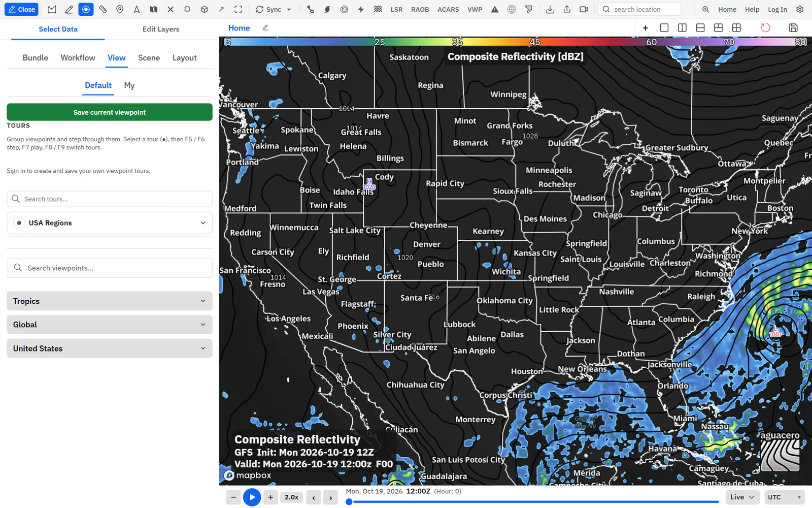Click the tornado icon in toolbar

(529, 9)
